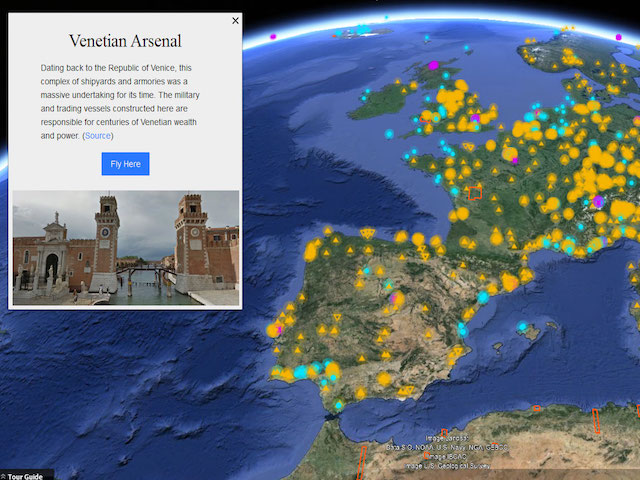This screenshot has width=640, height=480.
Task: Select the magenta marker near Madrid
Action: [x=394, y=298]
